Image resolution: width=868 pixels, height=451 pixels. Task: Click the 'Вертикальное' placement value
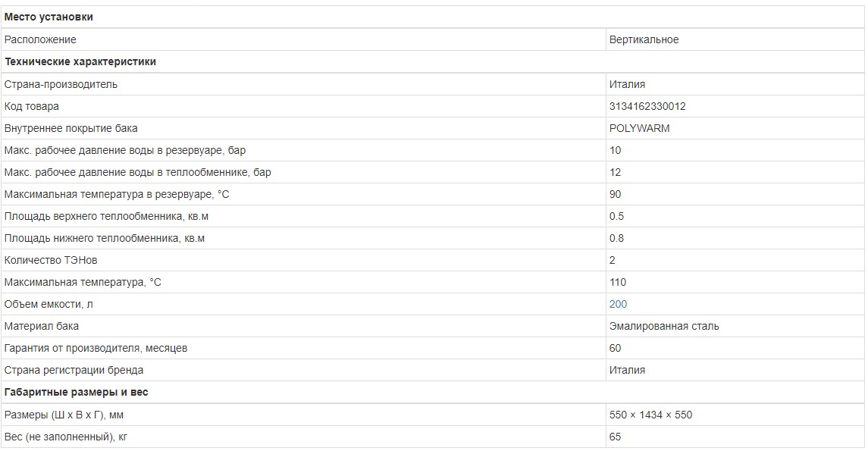click(644, 39)
